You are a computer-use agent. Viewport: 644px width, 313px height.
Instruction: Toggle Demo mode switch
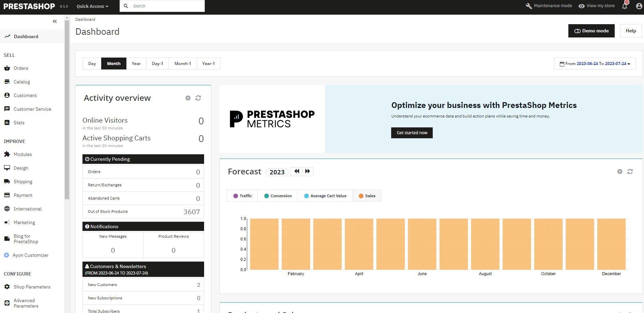pos(591,31)
